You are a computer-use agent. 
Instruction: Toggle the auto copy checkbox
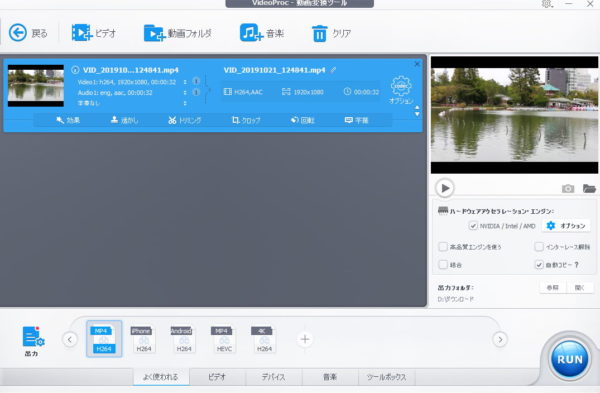click(x=539, y=264)
